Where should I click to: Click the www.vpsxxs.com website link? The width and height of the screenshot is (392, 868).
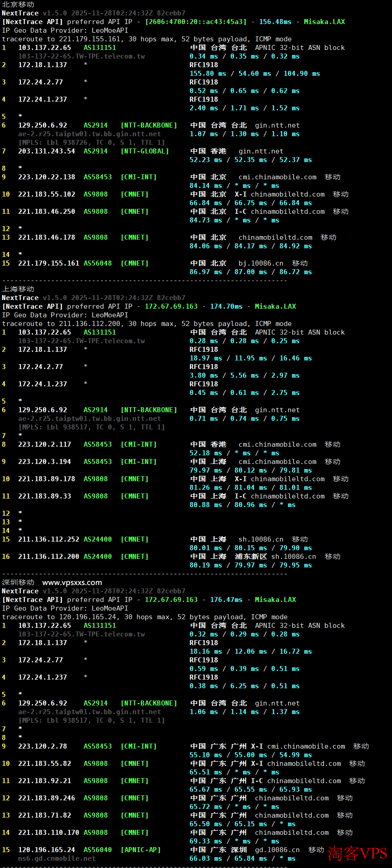[x=72, y=582]
